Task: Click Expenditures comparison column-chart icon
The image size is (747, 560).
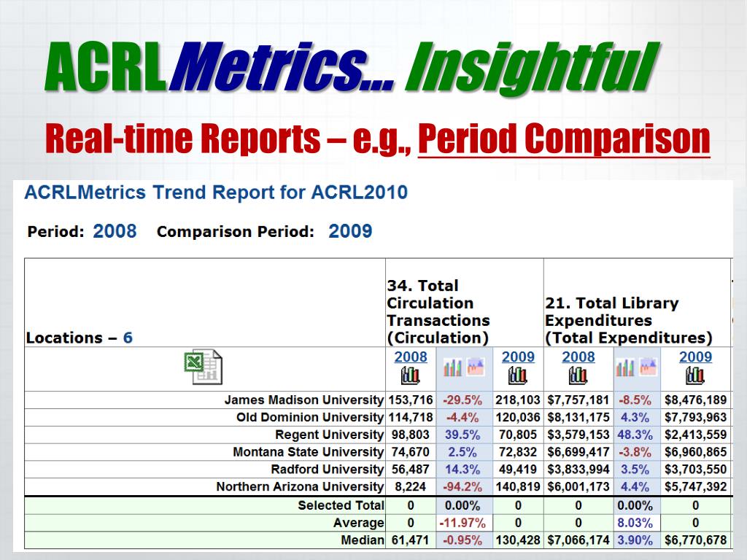Action: (x=625, y=367)
